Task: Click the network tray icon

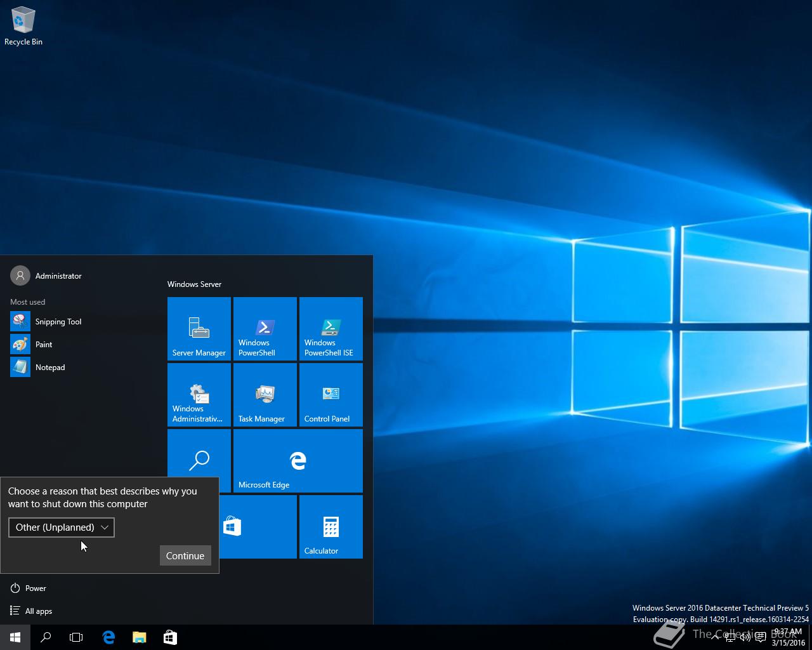Action: [x=730, y=637]
